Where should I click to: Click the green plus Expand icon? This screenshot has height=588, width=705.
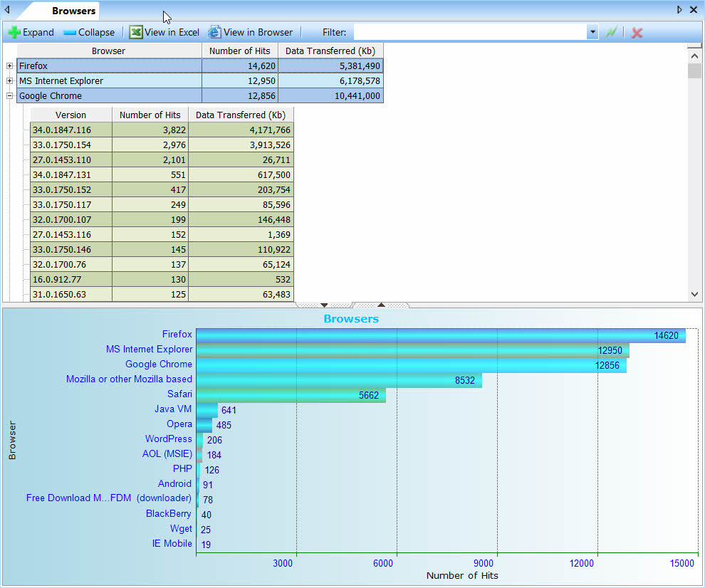coord(14,32)
